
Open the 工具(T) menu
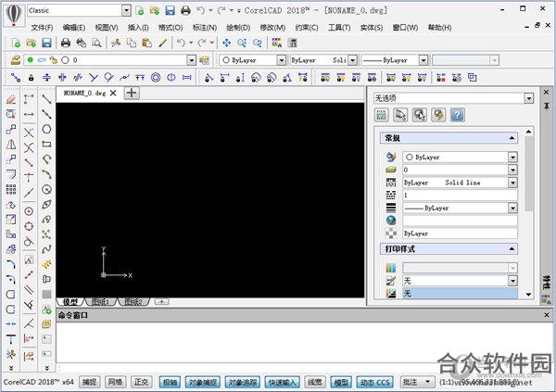tap(339, 27)
